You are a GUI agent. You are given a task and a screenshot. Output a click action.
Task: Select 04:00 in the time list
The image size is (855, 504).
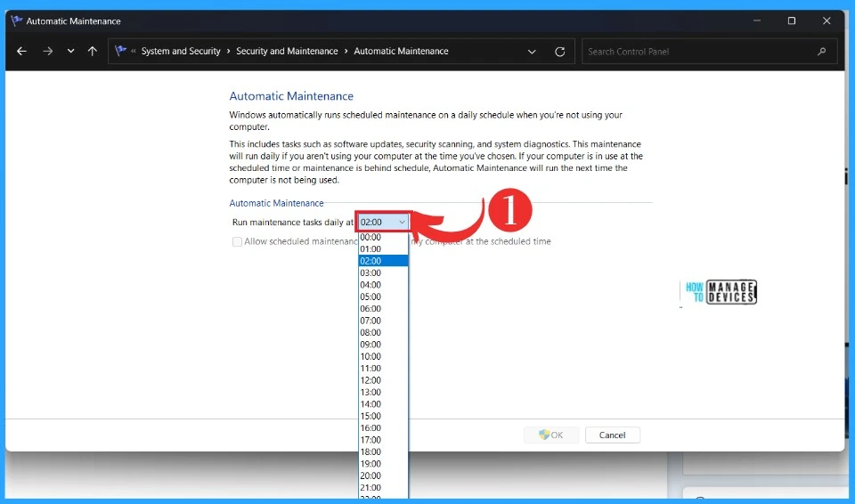coord(383,285)
